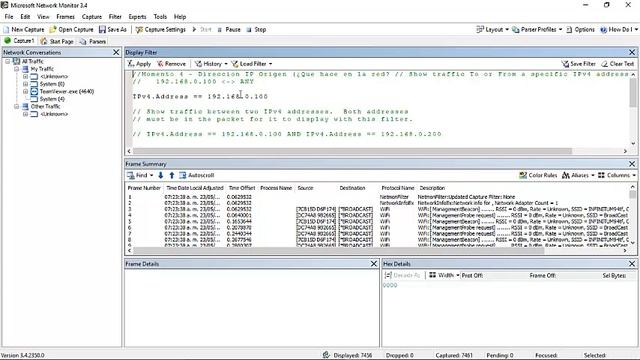Click Save Filter in the Display Filter pane
This screenshot has height=360, width=640.
(578, 64)
